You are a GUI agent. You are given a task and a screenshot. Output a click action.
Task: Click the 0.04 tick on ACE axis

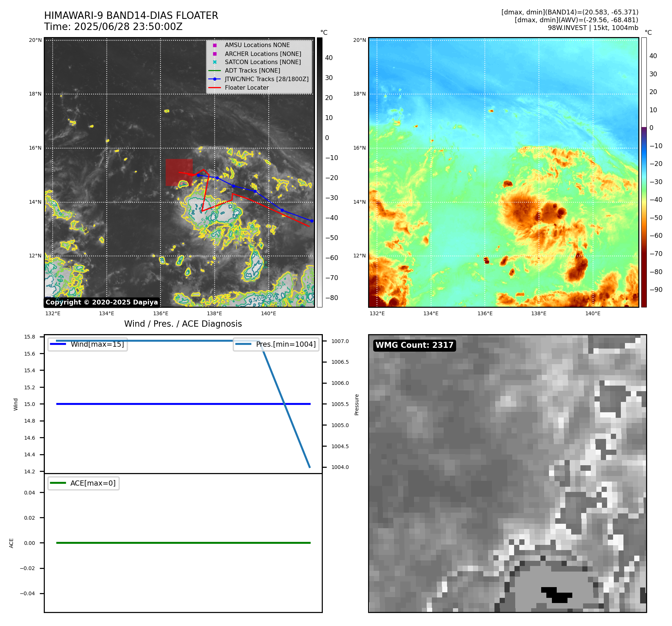pos(30,493)
